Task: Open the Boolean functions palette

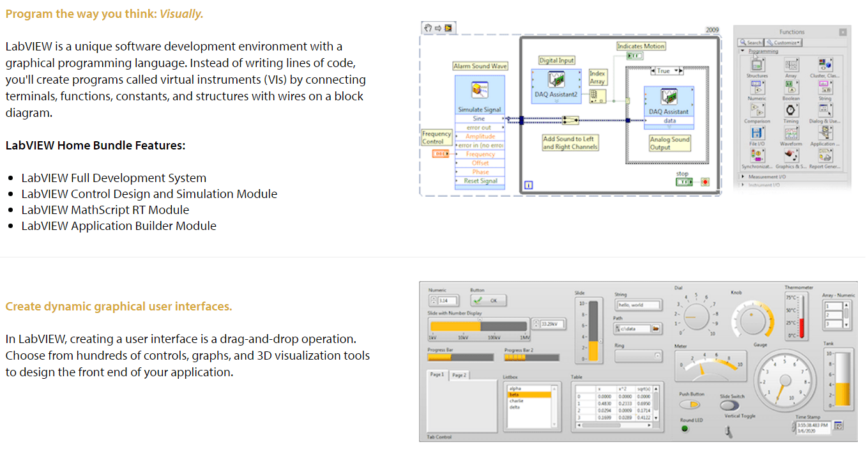Action: point(791,87)
